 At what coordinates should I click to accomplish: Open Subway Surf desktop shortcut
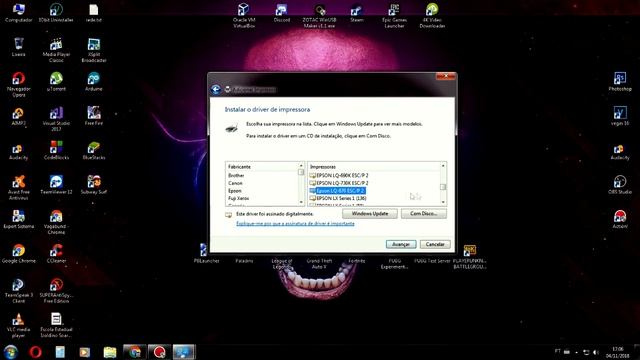[94, 184]
